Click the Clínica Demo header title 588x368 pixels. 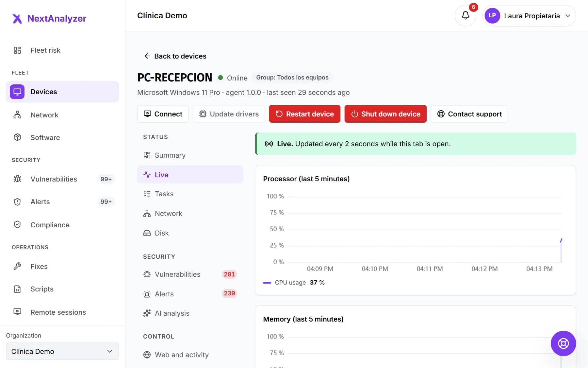(162, 16)
